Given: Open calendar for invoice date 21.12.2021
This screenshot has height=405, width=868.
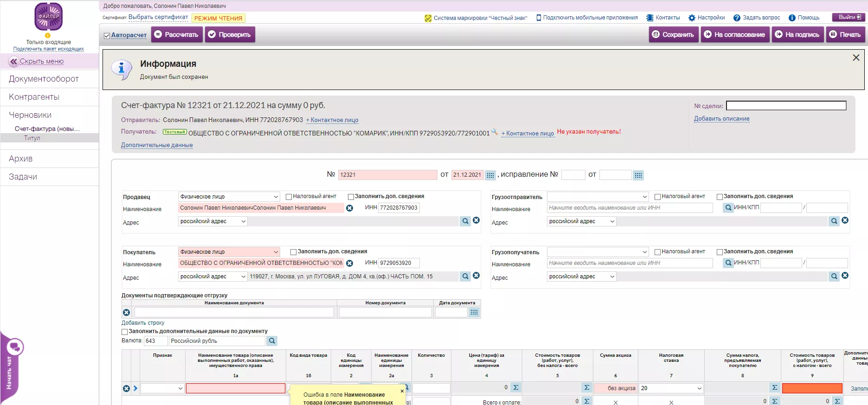Looking at the screenshot, I should (490, 175).
